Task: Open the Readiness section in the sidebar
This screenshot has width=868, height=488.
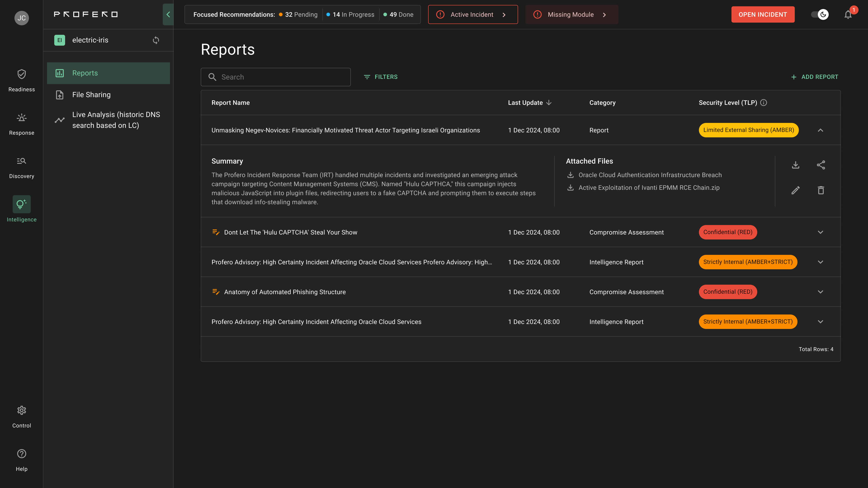Action: (x=21, y=80)
